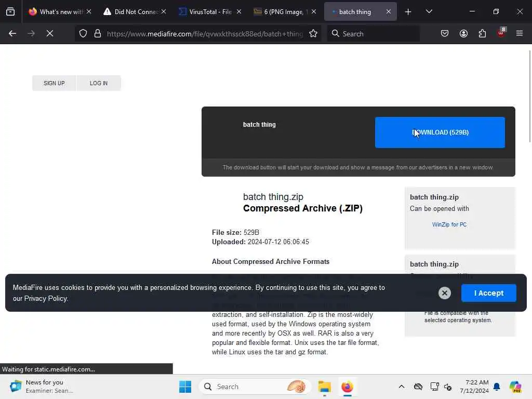Open the display/network tray icon

[434, 387]
